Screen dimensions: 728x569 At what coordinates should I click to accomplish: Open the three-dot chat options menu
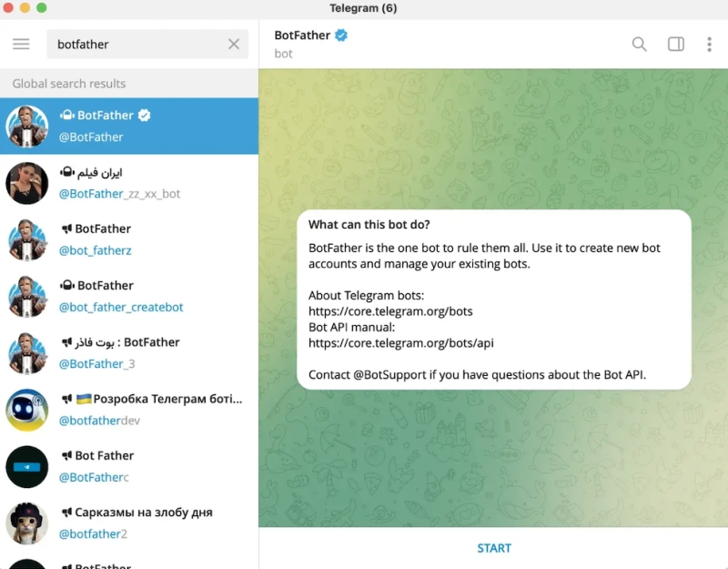tap(709, 44)
